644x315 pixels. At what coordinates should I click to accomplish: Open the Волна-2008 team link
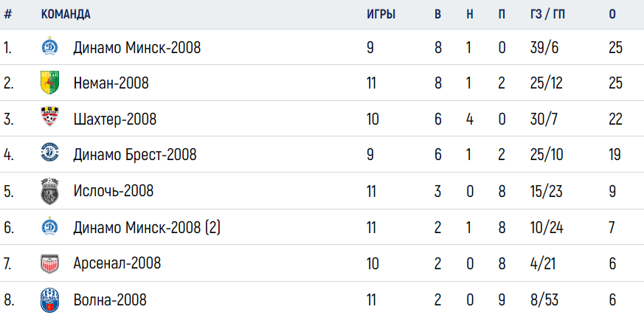(x=110, y=300)
